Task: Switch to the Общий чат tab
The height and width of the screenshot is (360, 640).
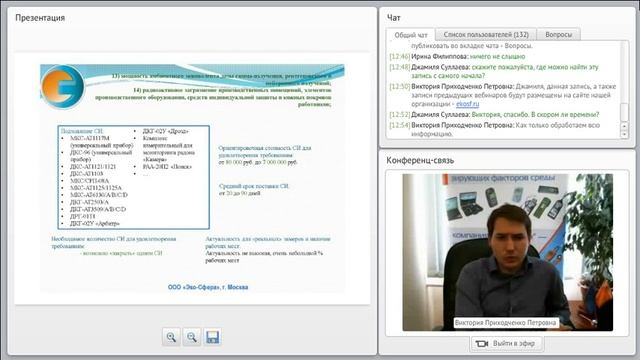Action: [411, 35]
